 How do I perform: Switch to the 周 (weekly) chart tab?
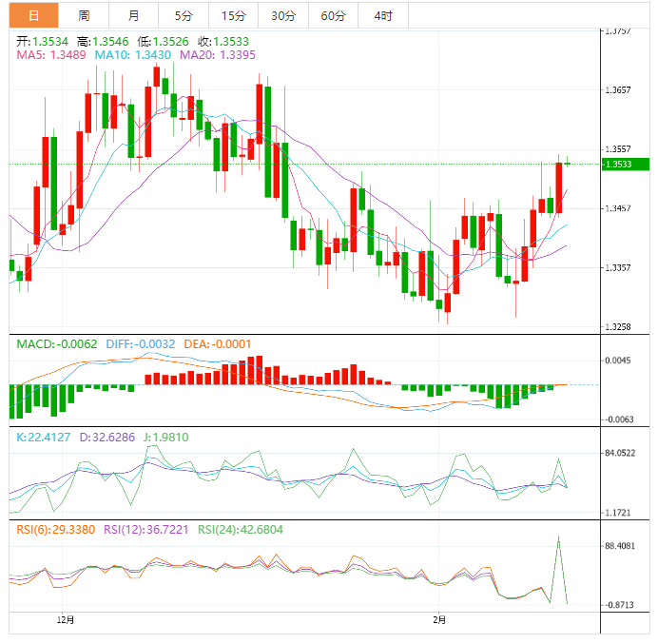(84, 15)
